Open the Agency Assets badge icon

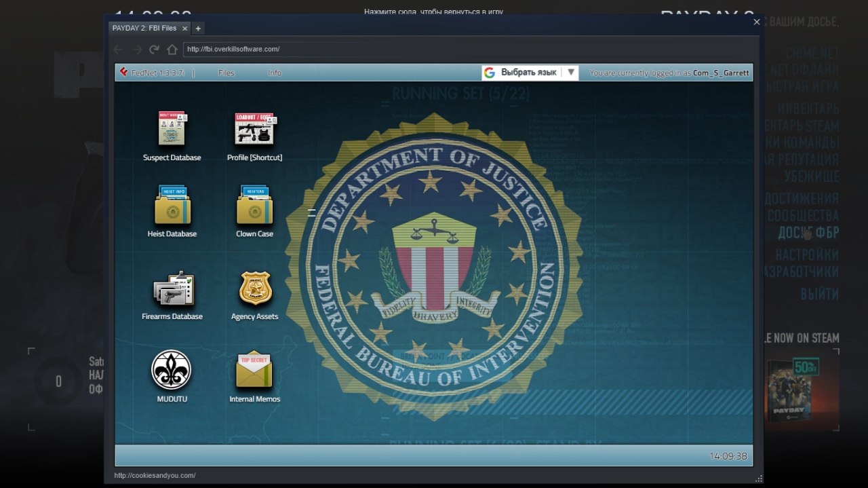coord(255,289)
